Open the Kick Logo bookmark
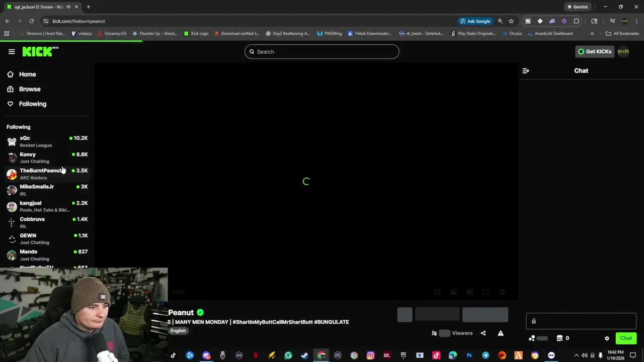 [196, 34]
